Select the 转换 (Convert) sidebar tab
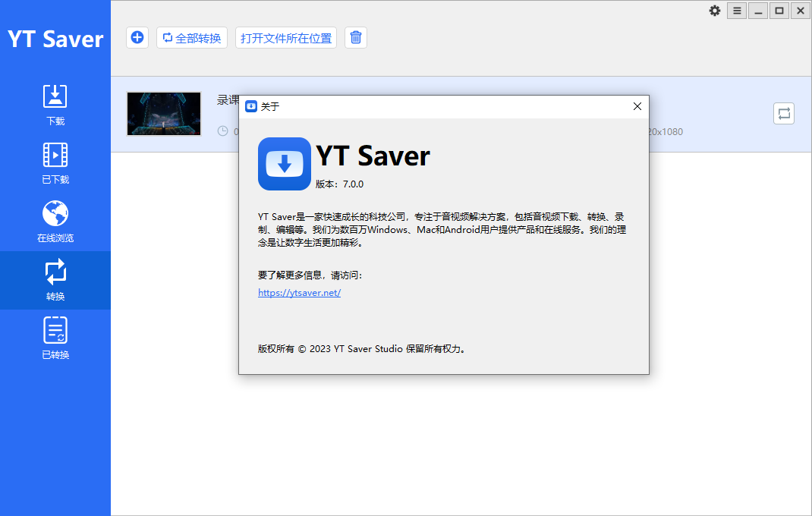Screen dimensions: 812x516 [55, 280]
